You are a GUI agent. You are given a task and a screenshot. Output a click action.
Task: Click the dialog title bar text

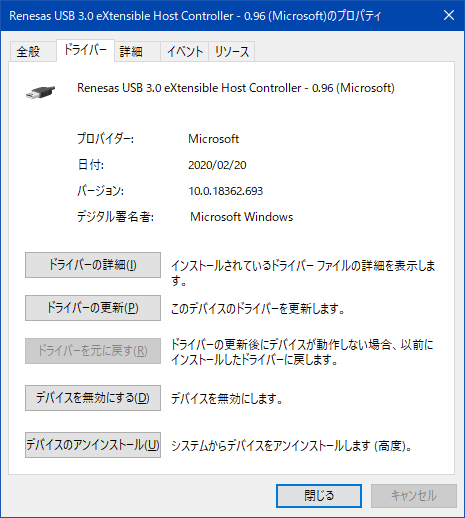coord(195,16)
